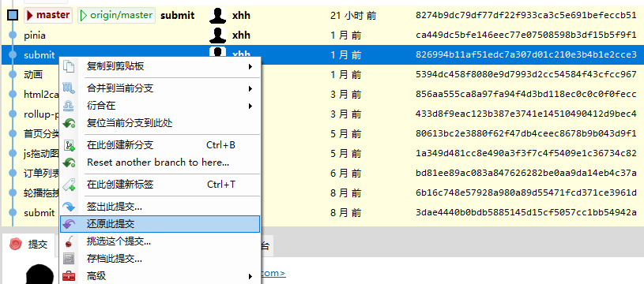Click the avatar in the pinia commit row
The image size is (644, 284).
pyautogui.click(x=217, y=35)
